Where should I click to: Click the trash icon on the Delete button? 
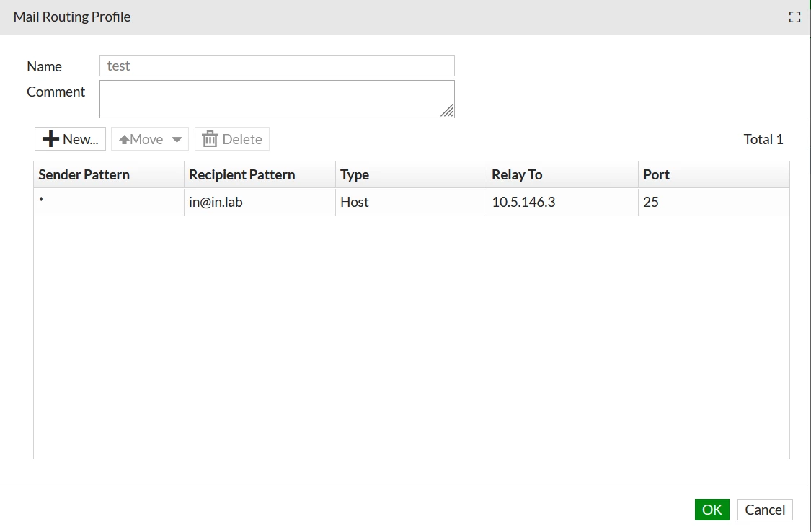coord(210,138)
